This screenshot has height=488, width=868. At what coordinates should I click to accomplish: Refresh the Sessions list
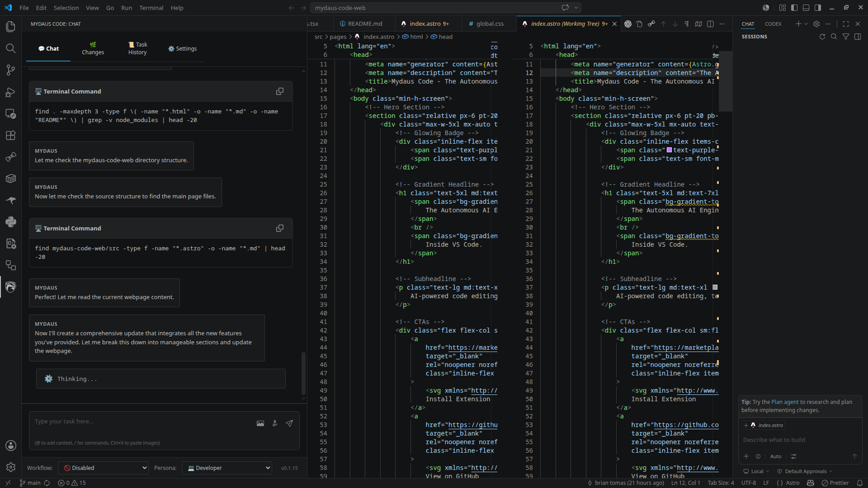click(x=822, y=37)
